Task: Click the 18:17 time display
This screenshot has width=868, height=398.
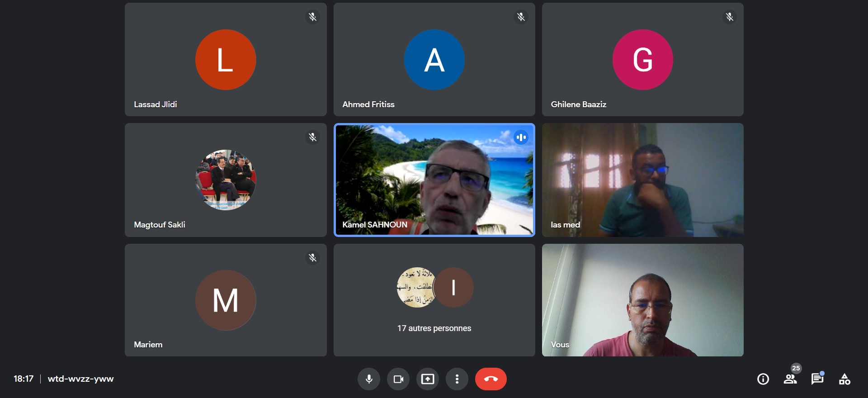Action: pyautogui.click(x=24, y=379)
